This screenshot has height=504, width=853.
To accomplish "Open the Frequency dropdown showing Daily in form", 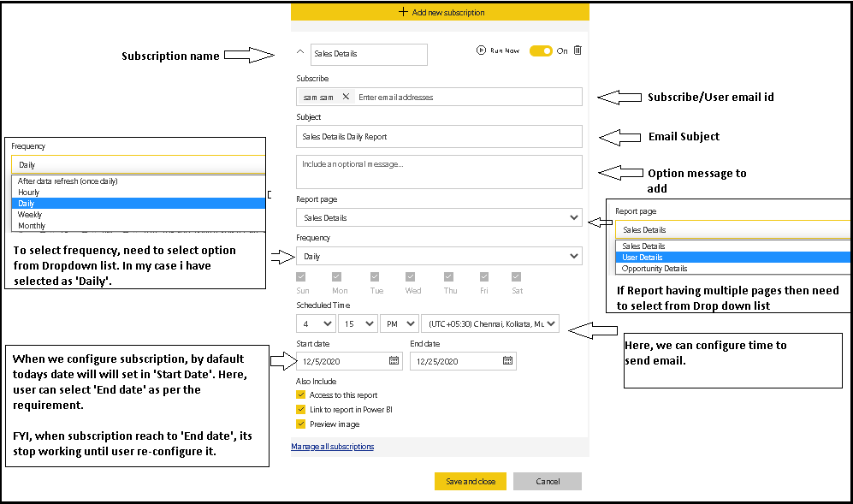I will 439,256.
